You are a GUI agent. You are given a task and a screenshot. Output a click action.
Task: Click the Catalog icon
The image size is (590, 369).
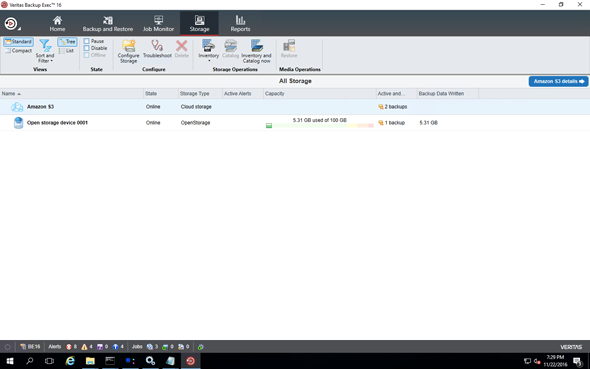tap(230, 46)
